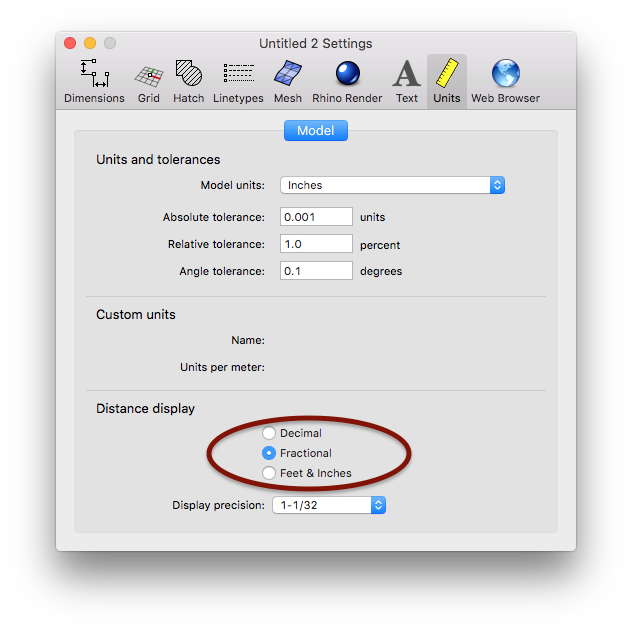This screenshot has height=631, width=632.
Task: Minimize the Settings window with yellow button
Action: point(90,43)
